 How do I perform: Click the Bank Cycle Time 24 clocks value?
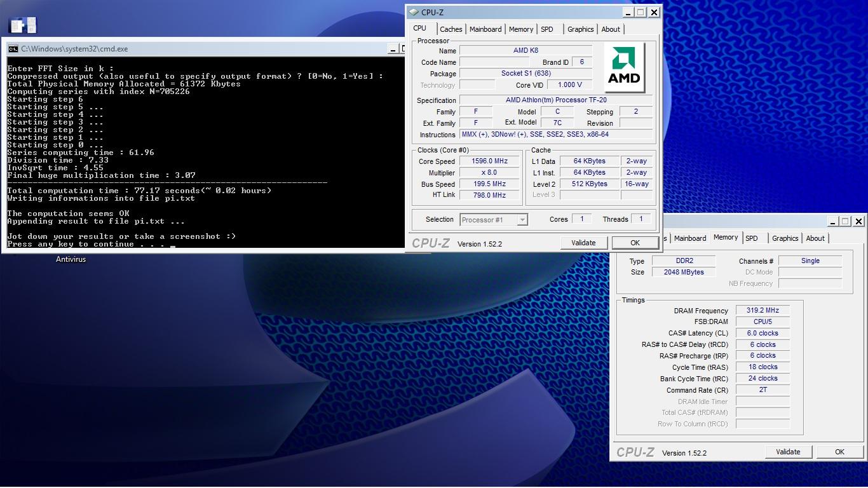point(763,379)
